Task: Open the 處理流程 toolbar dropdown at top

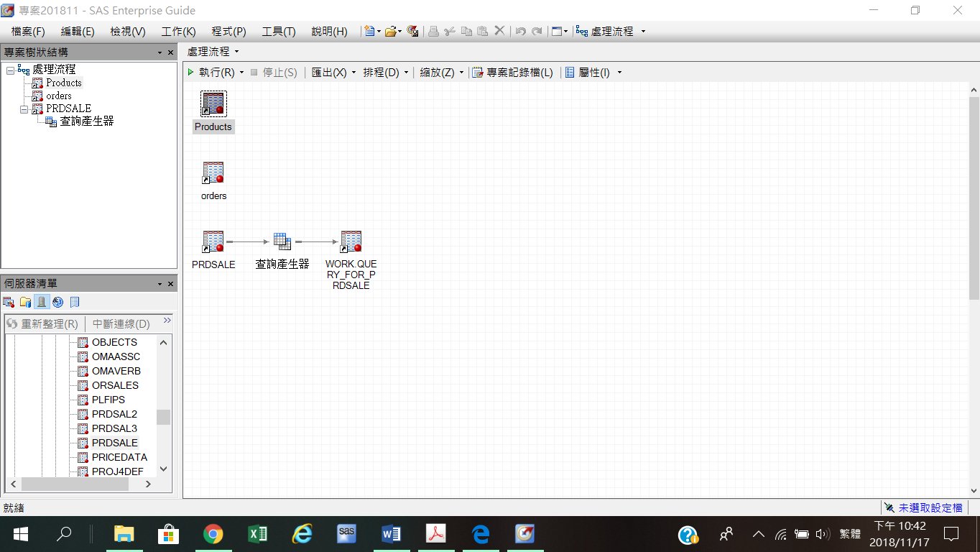Action: [x=643, y=31]
